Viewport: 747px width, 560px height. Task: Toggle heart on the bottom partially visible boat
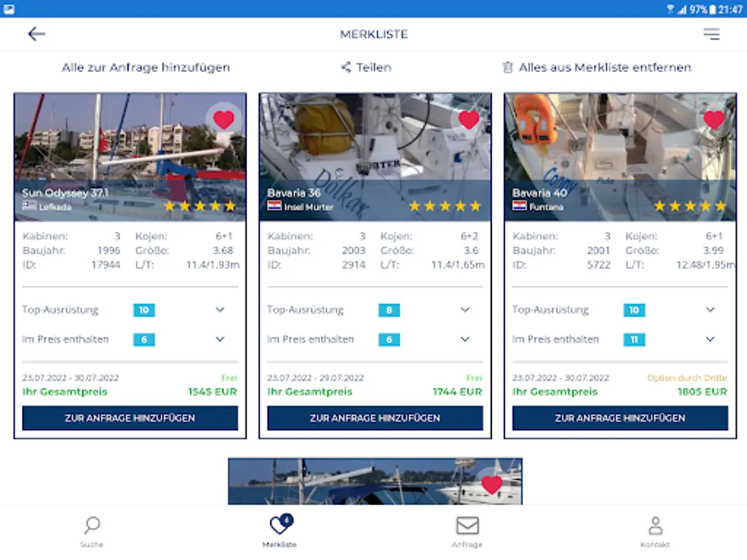coord(492,484)
